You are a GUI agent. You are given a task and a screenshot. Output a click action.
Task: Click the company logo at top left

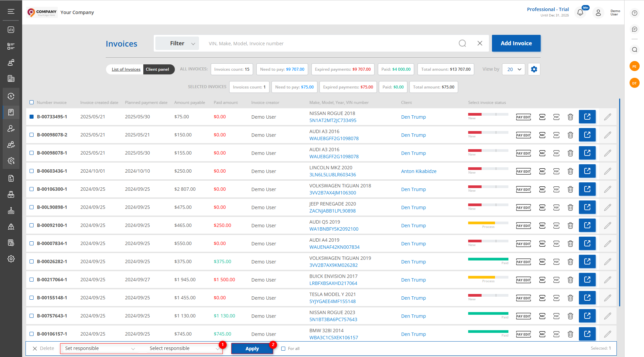[x=42, y=12]
